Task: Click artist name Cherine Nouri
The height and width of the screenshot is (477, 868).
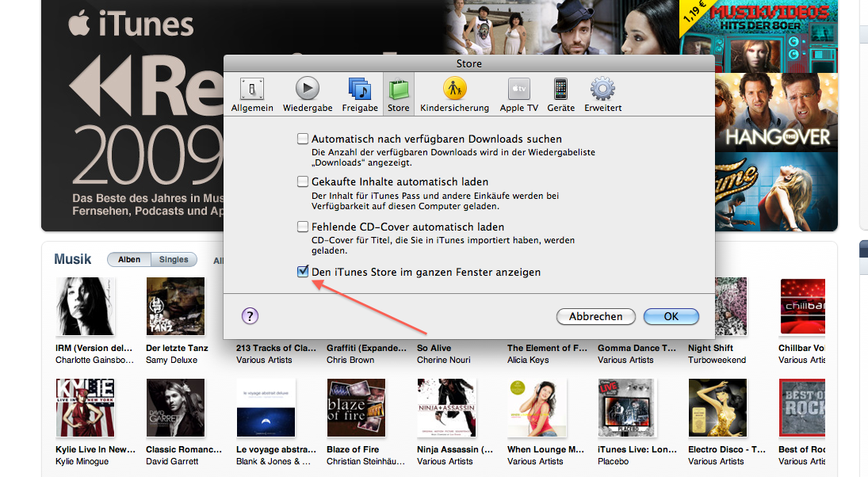Action: coord(444,361)
